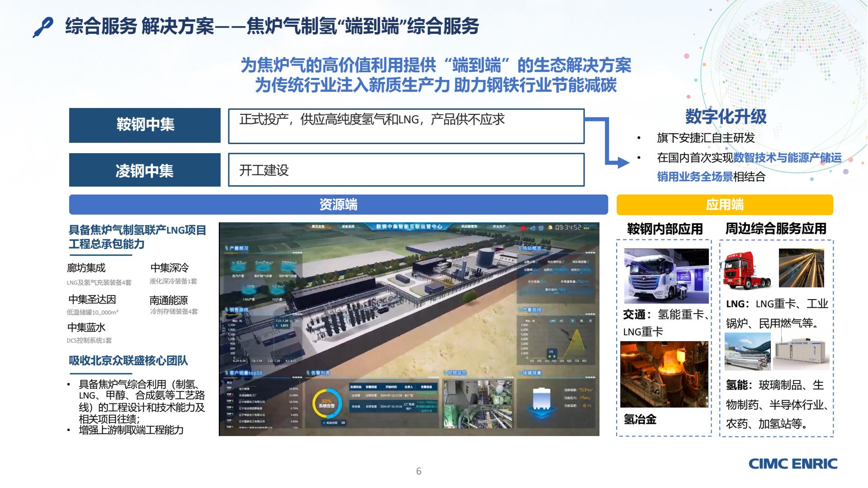This screenshot has width=868, height=488.
Task: Switch 产量曲线 chart to 日 view
Action: (x=572, y=321)
